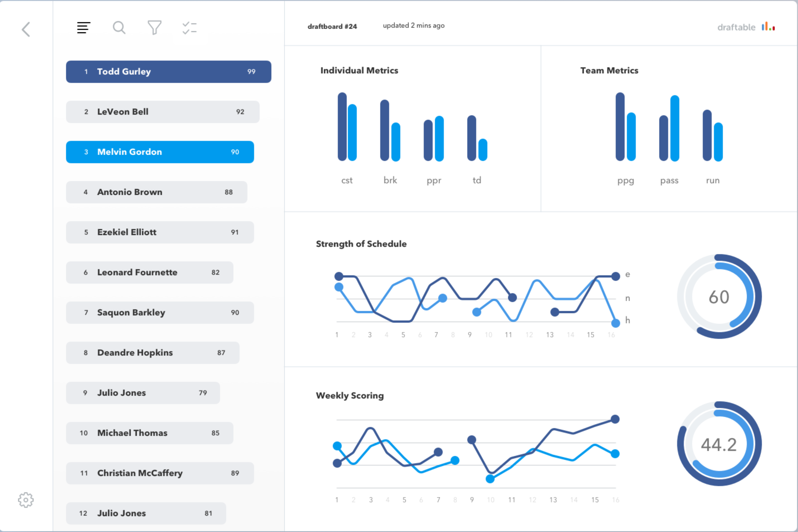Click the search magnifier icon
The height and width of the screenshot is (532, 798).
pyautogui.click(x=119, y=28)
